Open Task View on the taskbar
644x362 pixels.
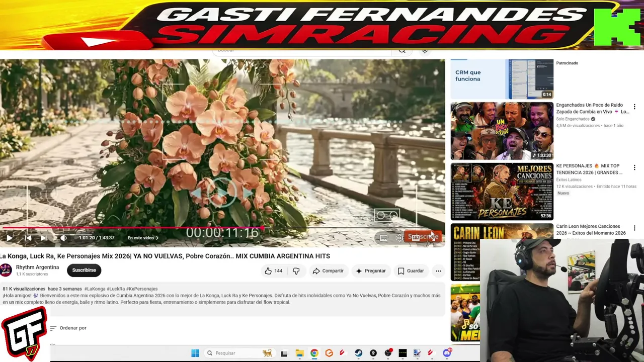(284, 353)
